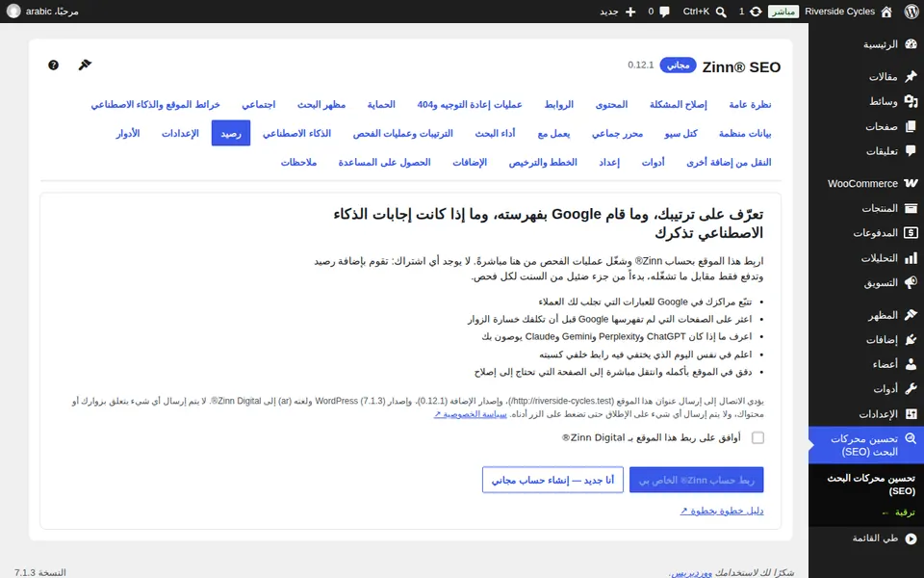Click the الإعدادات sliders icon in sidebar

pyautogui.click(x=911, y=414)
